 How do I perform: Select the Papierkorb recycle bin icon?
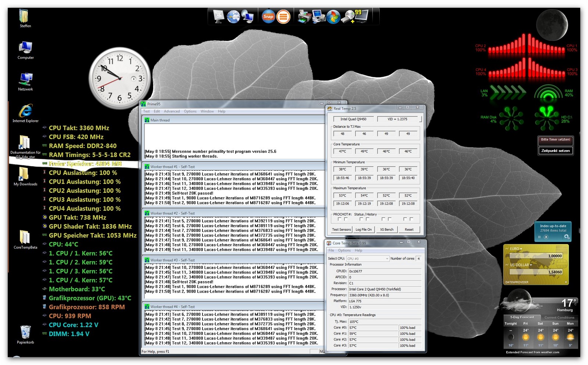click(25, 334)
